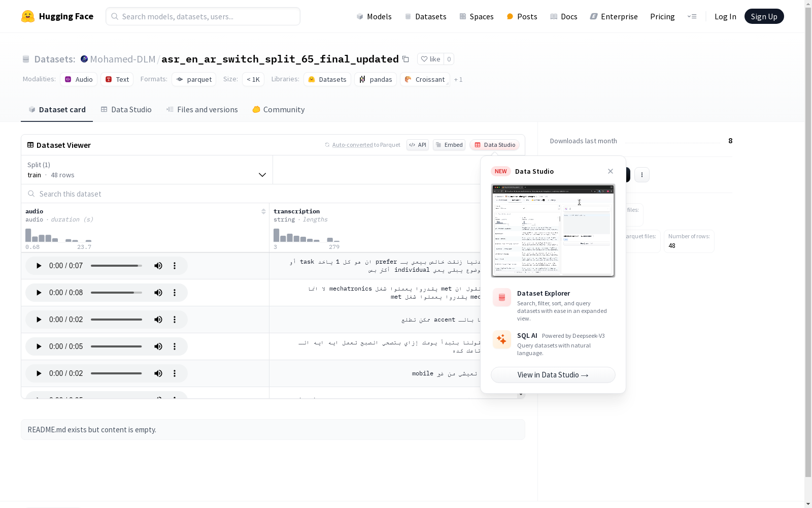
Task: Click the Sign Up button
Action: [764, 16]
